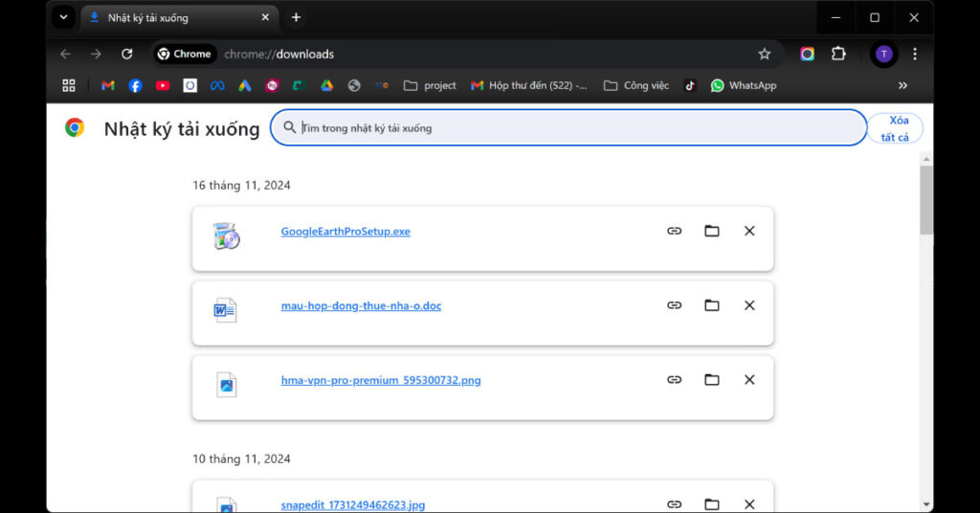
Task: Open the Extensions puzzle icon
Action: pos(838,55)
